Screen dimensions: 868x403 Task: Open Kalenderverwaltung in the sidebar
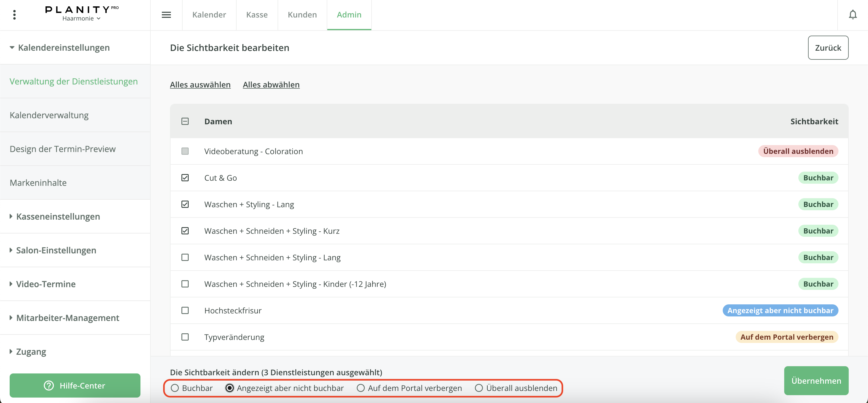(x=49, y=115)
